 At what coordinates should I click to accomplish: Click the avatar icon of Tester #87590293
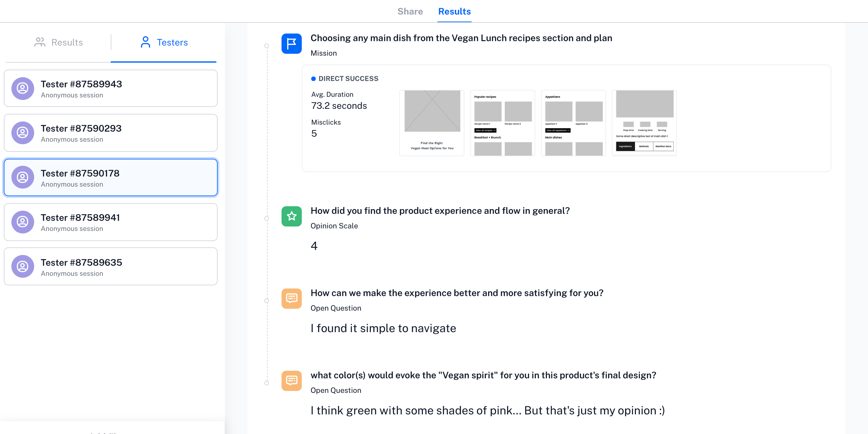click(22, 133)
